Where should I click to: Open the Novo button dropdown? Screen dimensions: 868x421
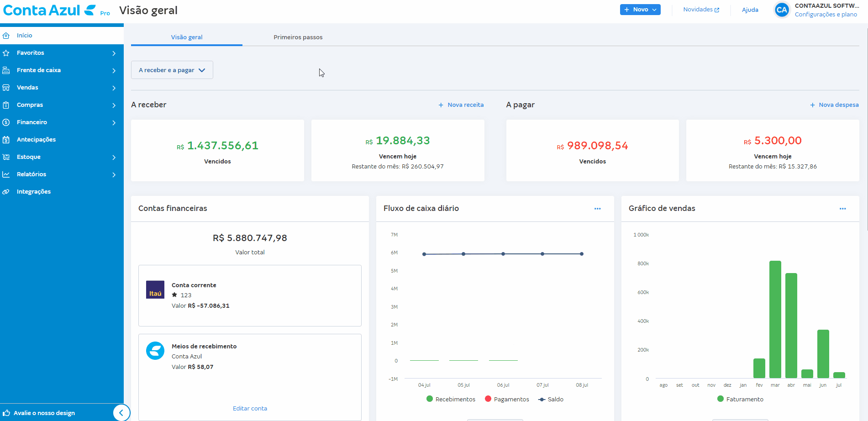640,10
